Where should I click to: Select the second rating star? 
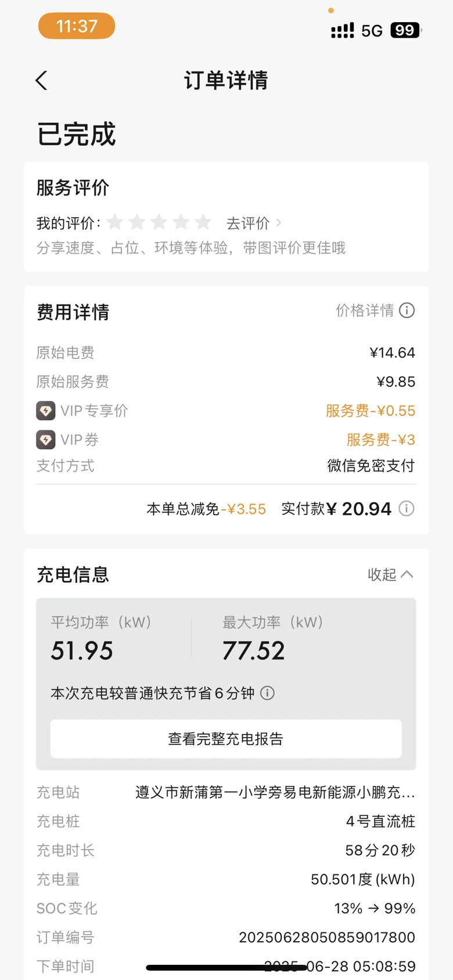[x=137, y=222]
